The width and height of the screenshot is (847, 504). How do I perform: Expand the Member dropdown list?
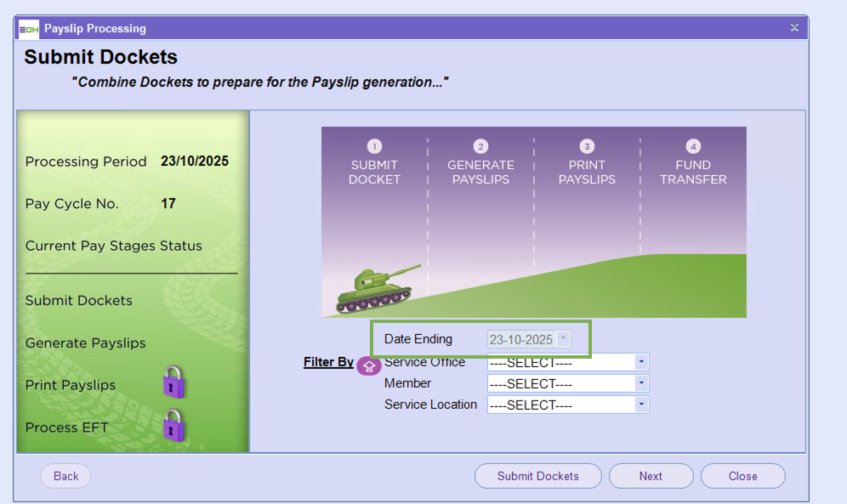[640, 383]
